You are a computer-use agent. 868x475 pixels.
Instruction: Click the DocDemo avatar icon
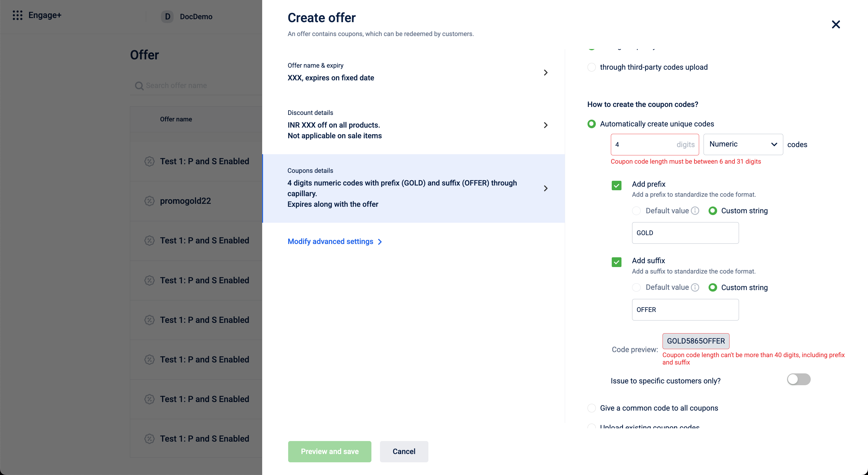coord(167,17)
